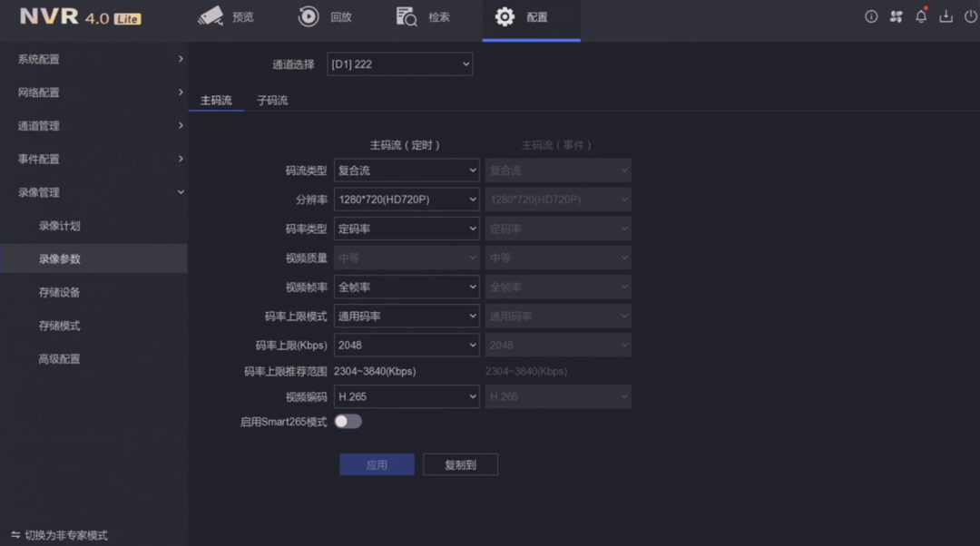
Task: Switch to the 子码流 tab
Action: tap(272, 101)
